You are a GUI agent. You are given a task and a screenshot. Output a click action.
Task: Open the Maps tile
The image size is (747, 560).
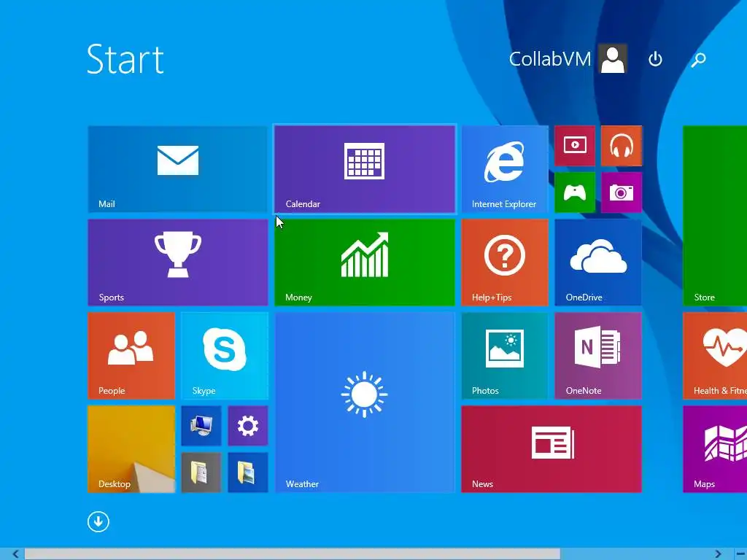click(715, 448)
